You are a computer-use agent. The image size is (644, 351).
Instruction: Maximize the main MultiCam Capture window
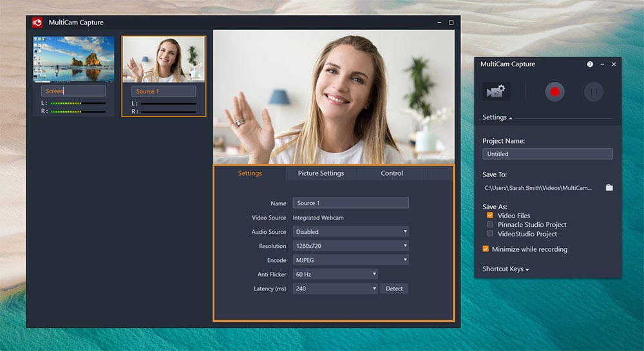point(451,23)
